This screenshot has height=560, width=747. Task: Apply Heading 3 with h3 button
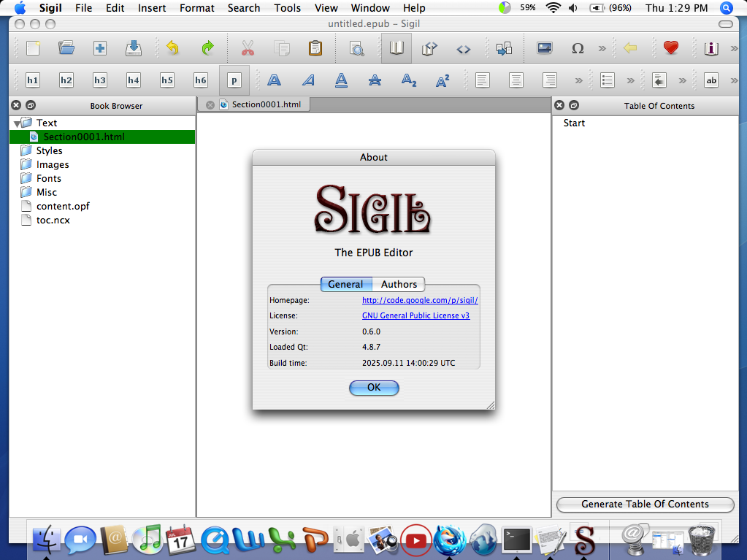click(x=99, y=80)
